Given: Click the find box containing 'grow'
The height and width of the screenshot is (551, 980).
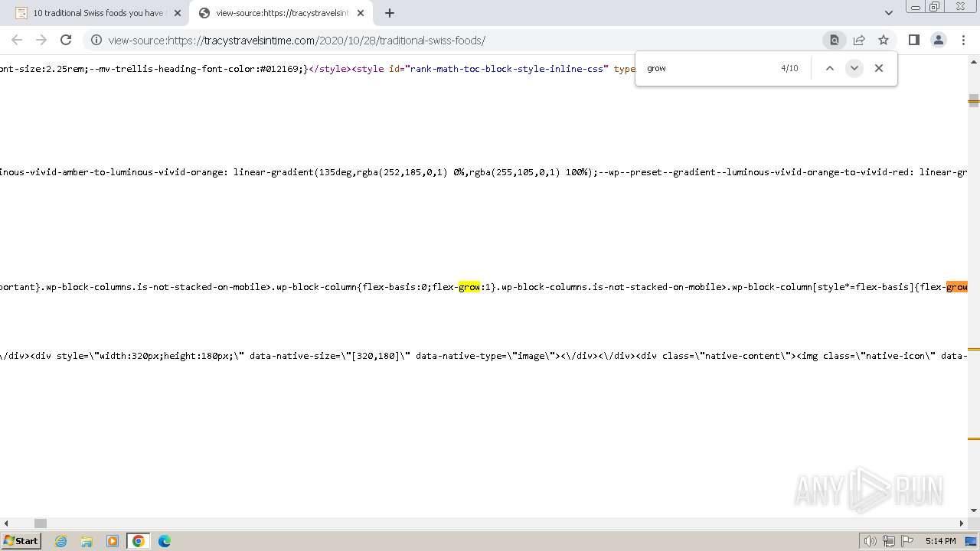Looking at the screenshot, I should (708, 68).
